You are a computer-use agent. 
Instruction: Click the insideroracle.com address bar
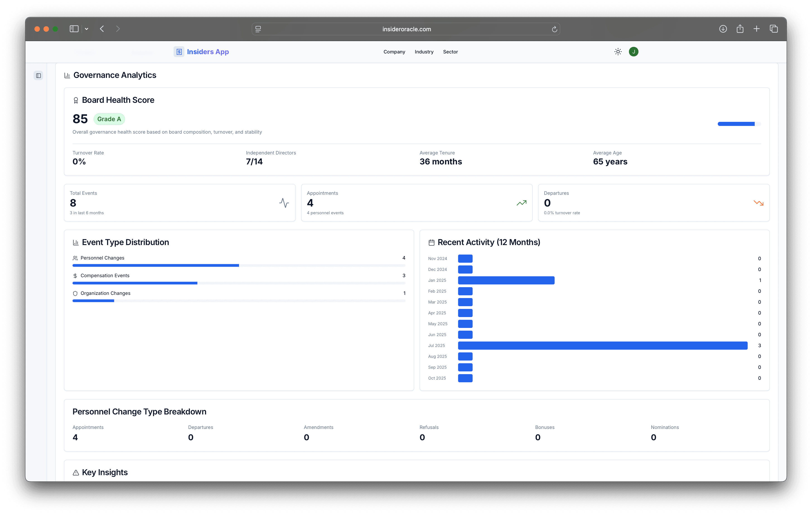pyautogui.click(x=406, y=29)
